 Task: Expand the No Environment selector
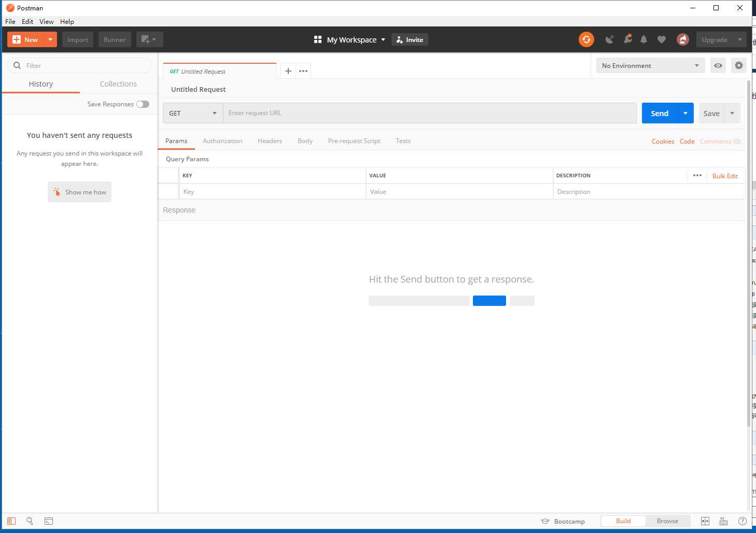(651, 66)
